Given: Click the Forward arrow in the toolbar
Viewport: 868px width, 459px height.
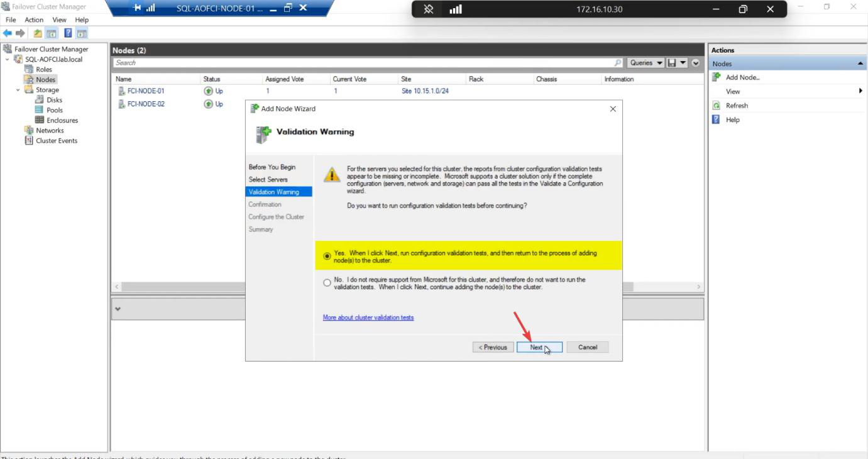Looking at the screenshot, I should click(x=20, y=33).
